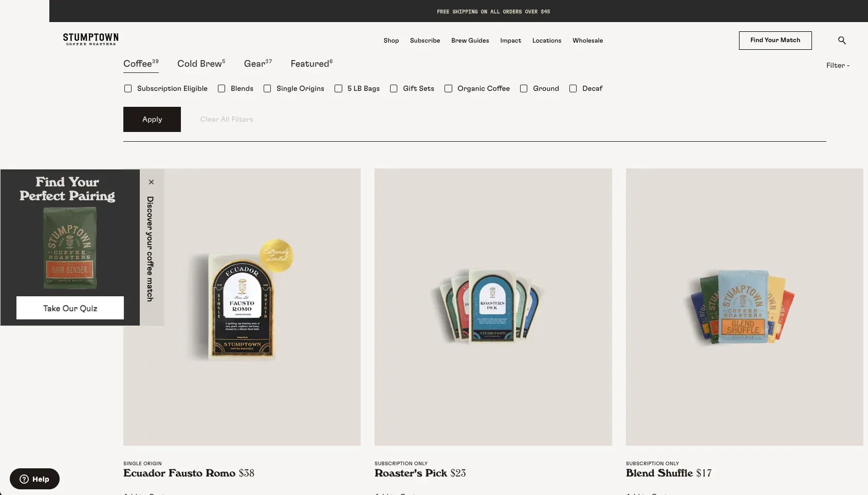Open the Blend Shuffle product image
The width and height of the screenshot is (868, 495).
tap(745, 307)
